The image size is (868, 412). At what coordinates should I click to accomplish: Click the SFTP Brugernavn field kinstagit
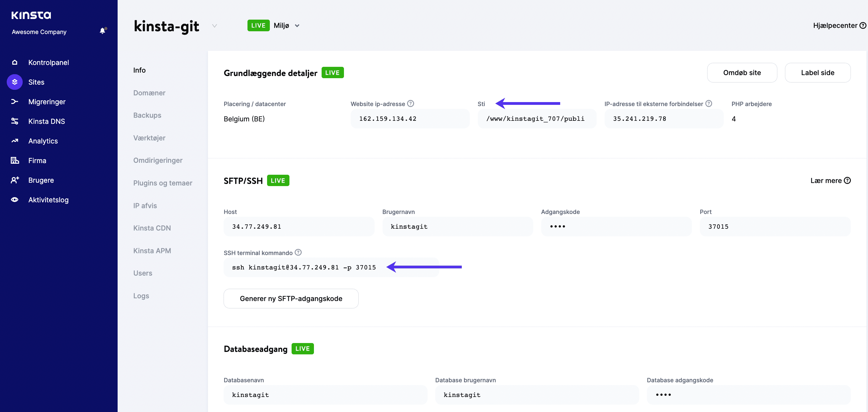pyautogui.click(x=458, y=227)
